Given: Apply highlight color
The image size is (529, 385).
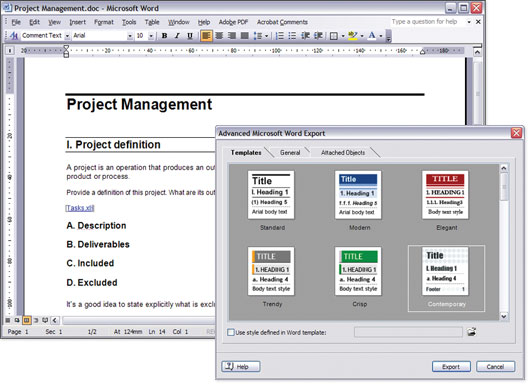Looking at the screenshot, I should click(353, 35).
